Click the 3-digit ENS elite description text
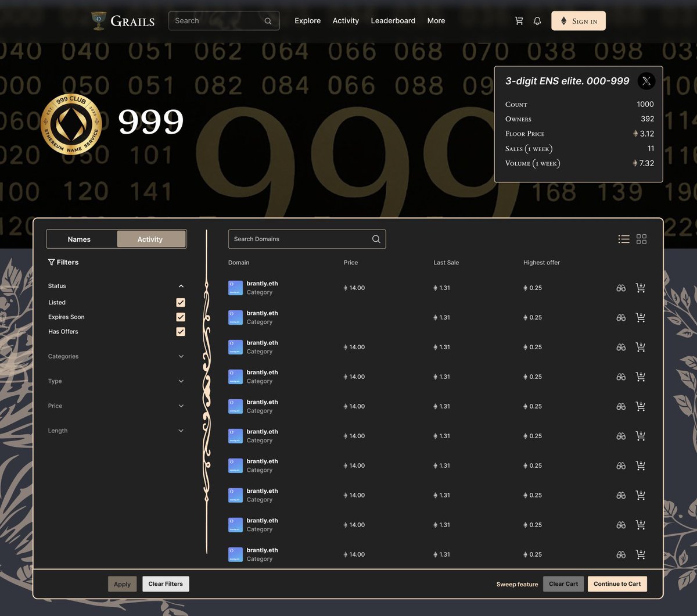Screen dimensions: 697x616 coord(567,81)
